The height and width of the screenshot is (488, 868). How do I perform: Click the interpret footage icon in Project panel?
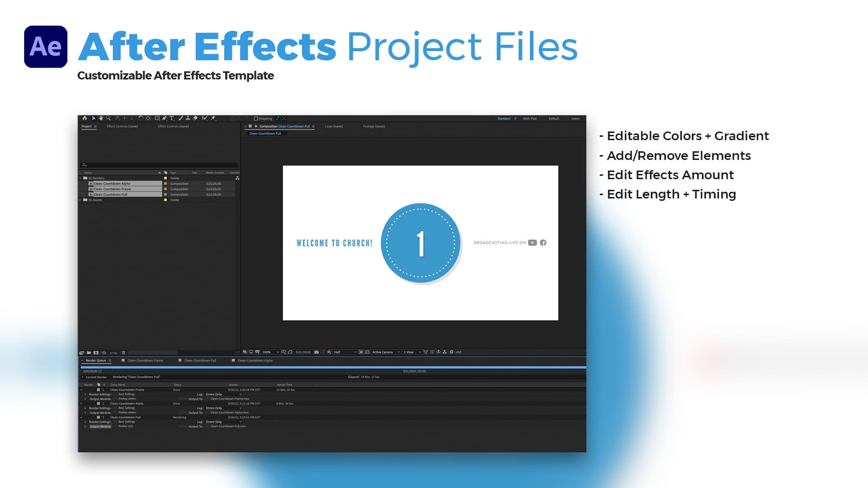pyautogui.click(x=81, y=353)
